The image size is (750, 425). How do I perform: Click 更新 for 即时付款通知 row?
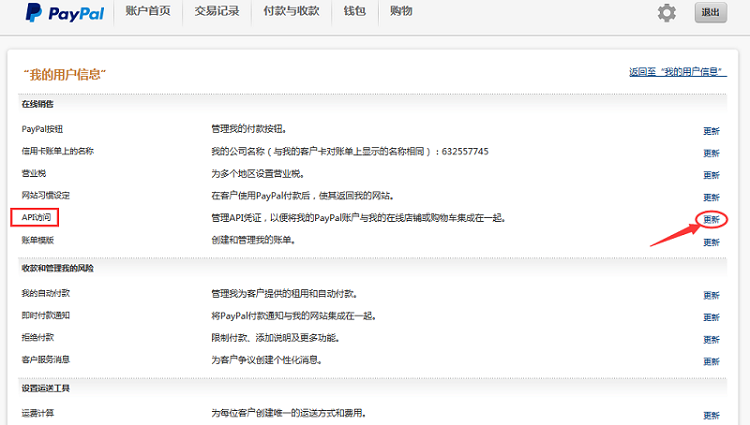pyautogui.click(x=711, y=317)
